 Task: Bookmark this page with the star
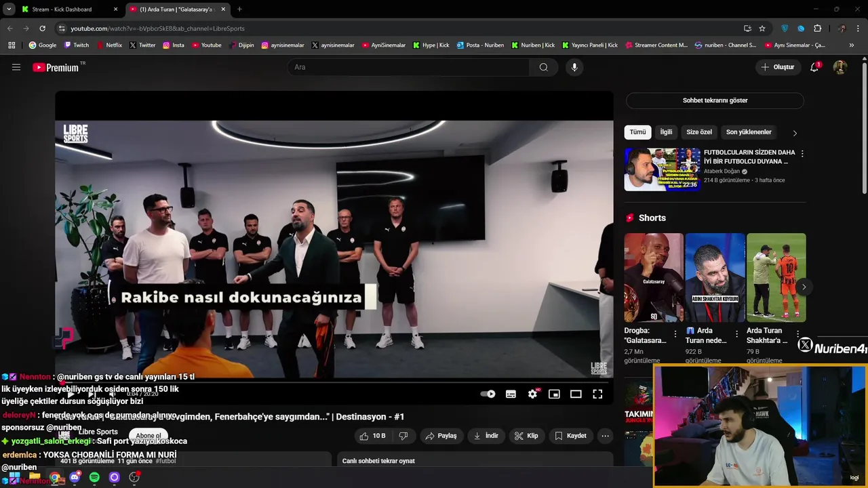[x=762, y=28]
